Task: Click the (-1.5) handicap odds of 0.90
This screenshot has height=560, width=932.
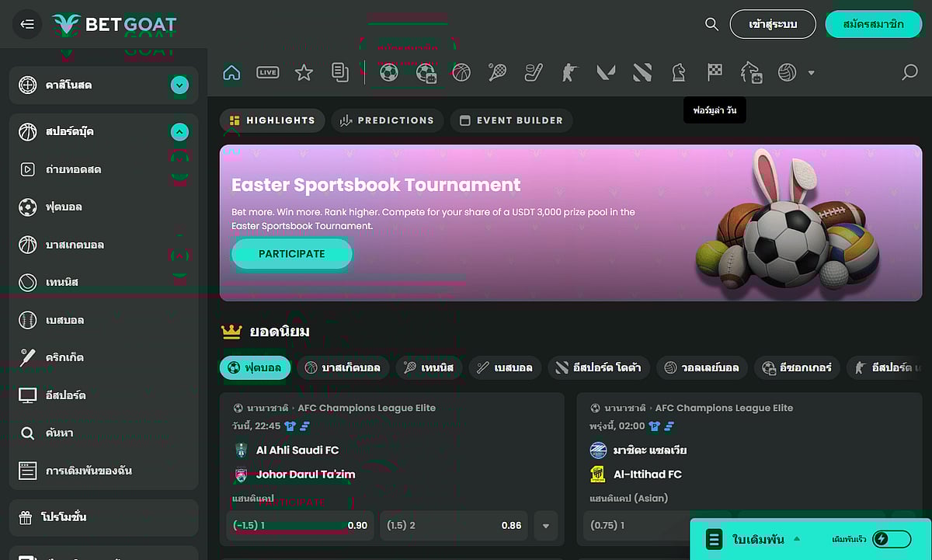Action: click(x=299, y=526)
